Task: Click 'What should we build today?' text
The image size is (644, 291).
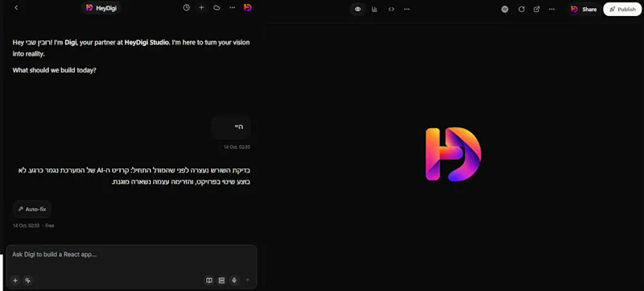Action: pyautogui.click(x=54, y=70)
